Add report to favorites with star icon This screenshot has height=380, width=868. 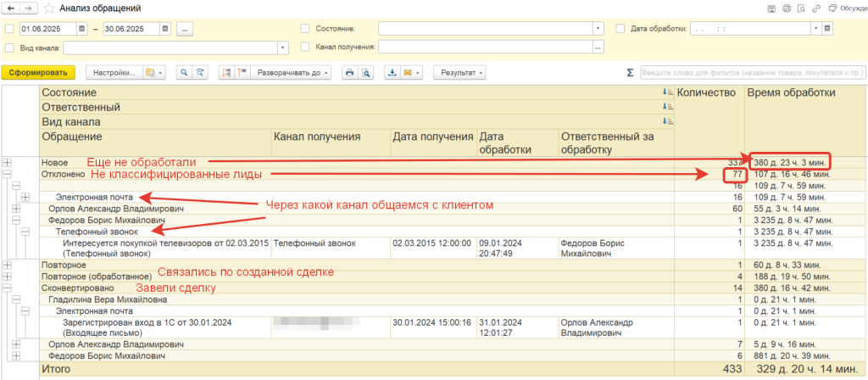(48, 8)
